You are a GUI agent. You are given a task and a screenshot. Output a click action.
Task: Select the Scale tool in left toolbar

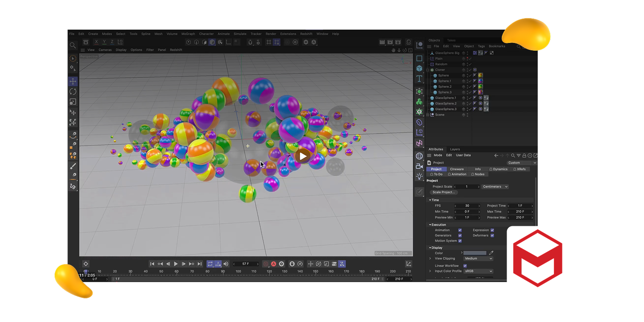pos(73,102)
